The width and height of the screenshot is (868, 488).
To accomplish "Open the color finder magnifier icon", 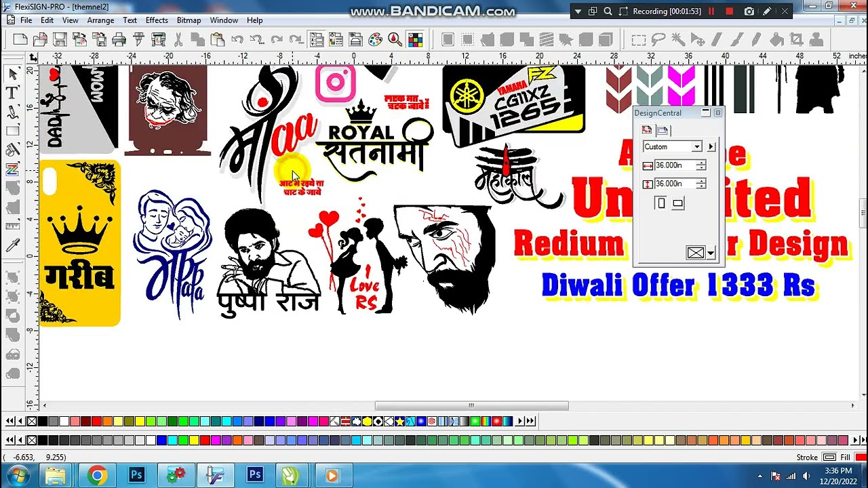I will point(395,39).
